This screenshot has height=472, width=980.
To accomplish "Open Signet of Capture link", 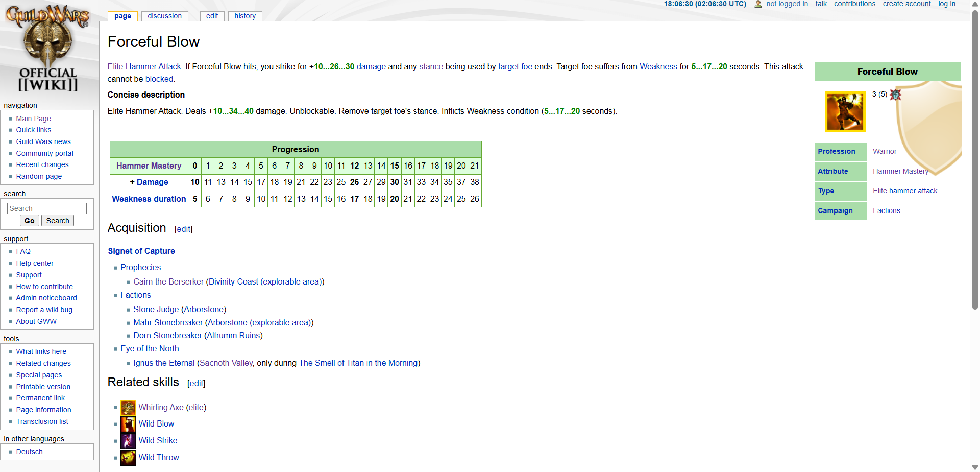I will coord(141,251).
